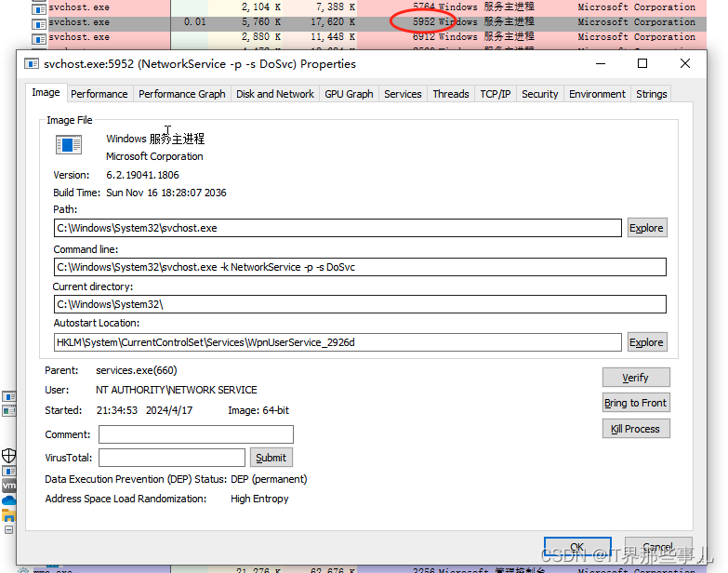Click the DEP (permanent) status text
This screenshot has height=573, width=728.
(x=269, y=479)
